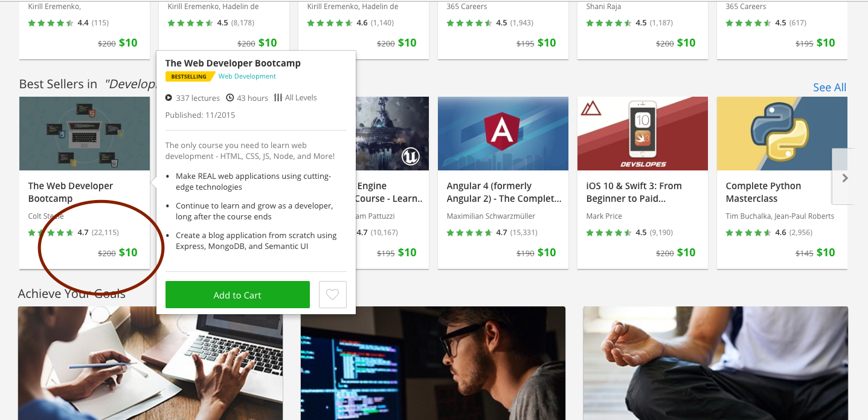Image resolution: width=868 pixels, height=420 pixels.
Task: Click the All Levels sliders icon
Action: point(278,97)
